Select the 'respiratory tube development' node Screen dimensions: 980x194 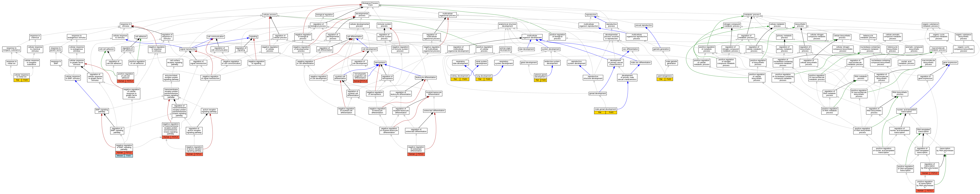tap(460, 63)
